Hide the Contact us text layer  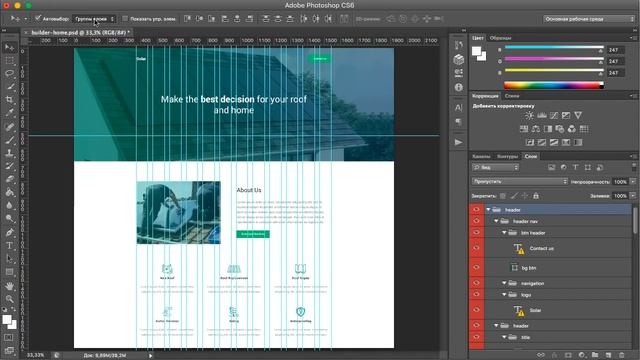476,248
